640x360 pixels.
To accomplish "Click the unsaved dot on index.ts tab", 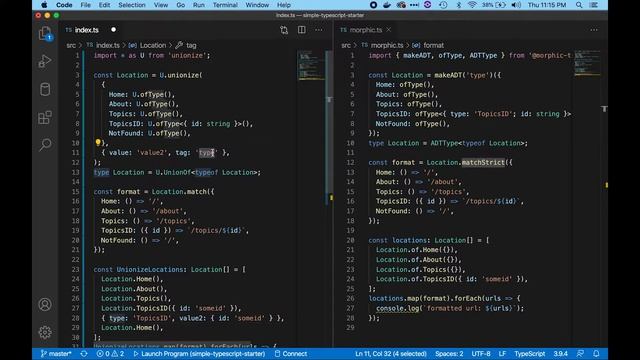I will pyautogui.click(x=113, y=30).
